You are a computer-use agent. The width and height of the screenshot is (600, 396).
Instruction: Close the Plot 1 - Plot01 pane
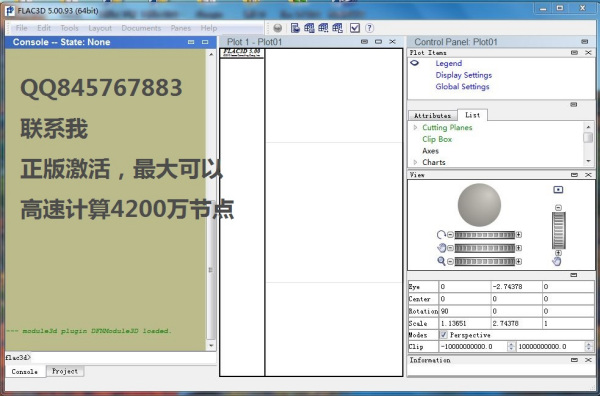pos(392,41)
